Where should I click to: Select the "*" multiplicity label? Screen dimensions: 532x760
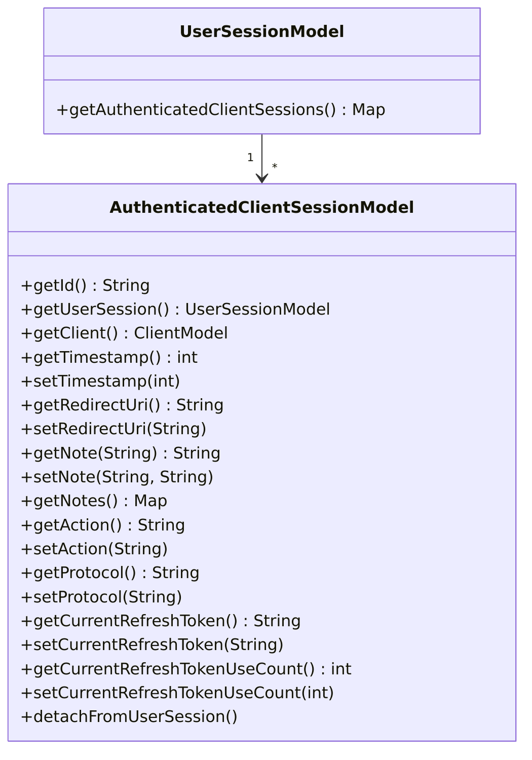[274, 167]
